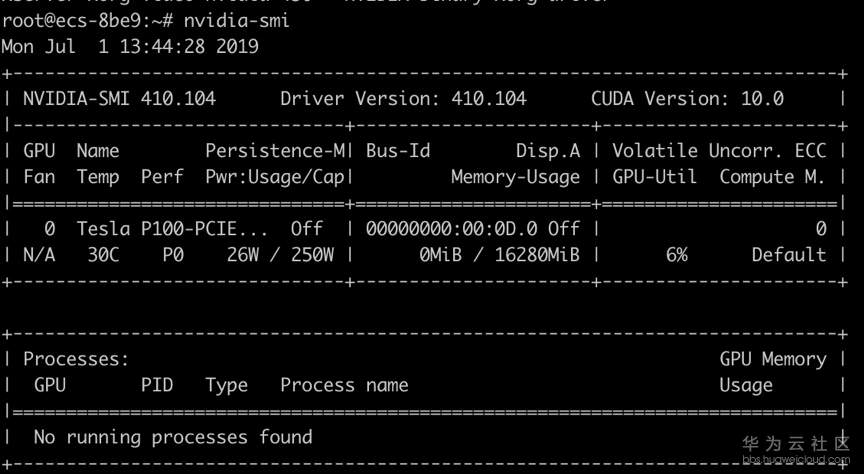Click the Process name column header

pos(344,385)
